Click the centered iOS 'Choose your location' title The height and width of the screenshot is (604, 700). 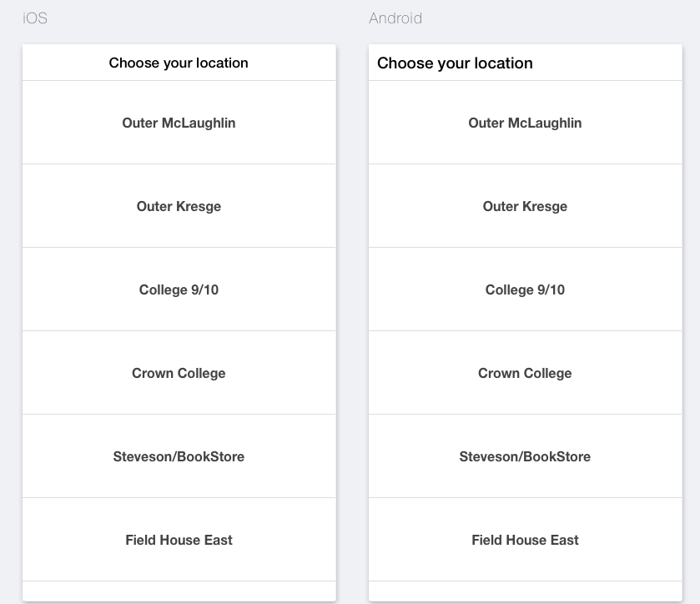pyautogui.click(x=179, y=63)
